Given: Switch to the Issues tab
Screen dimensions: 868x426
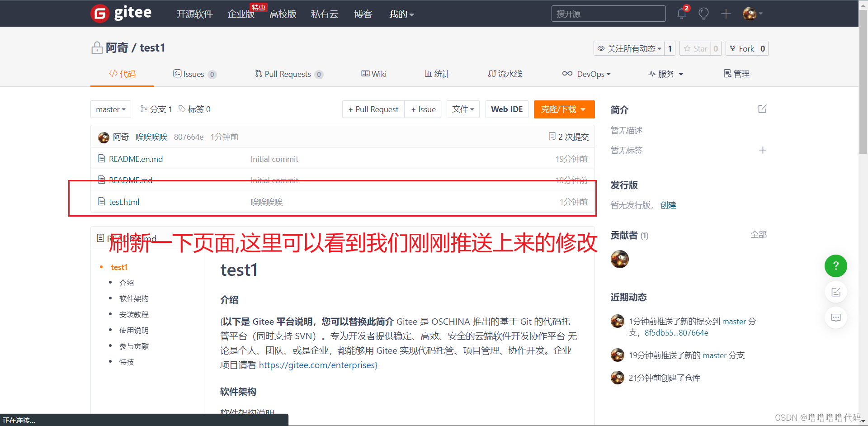Looking at the screenshot, I should click(x=195, y=74).
